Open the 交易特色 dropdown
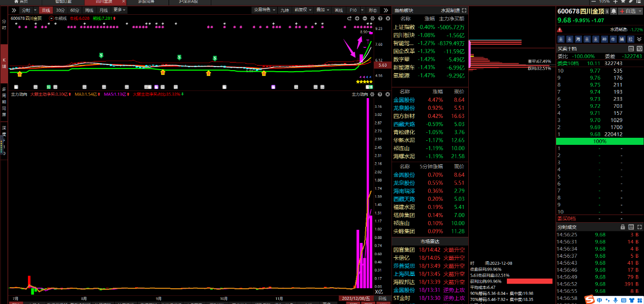The image size is (644, 304). click(x=265, y=10)
